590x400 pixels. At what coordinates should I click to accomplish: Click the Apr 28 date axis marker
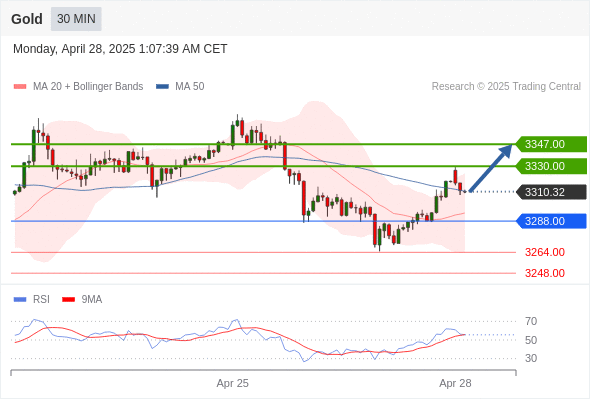tap(455, 383)
